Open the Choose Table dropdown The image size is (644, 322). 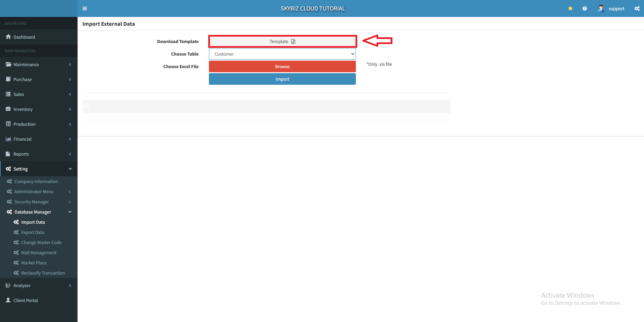click(x=282, y=54)
